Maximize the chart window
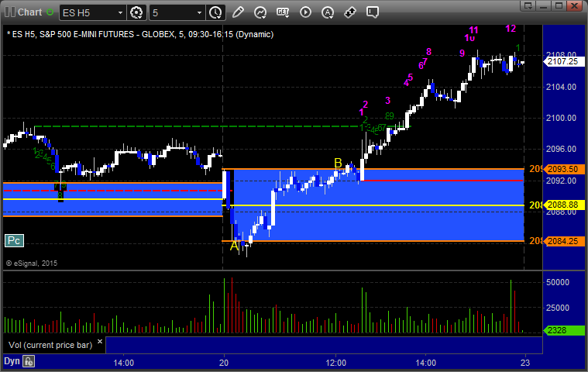588x372 pixels. [559, 6]
